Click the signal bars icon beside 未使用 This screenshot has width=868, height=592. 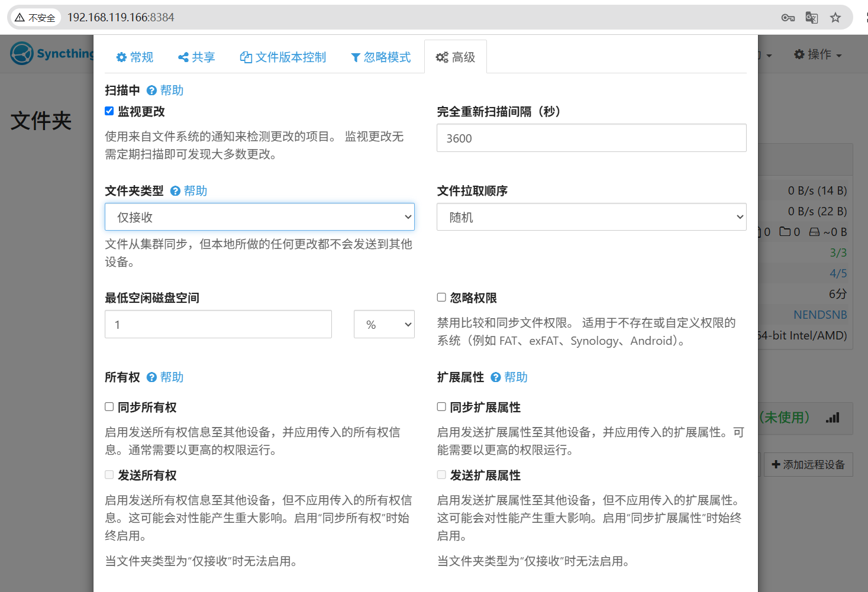click(832, 418)
